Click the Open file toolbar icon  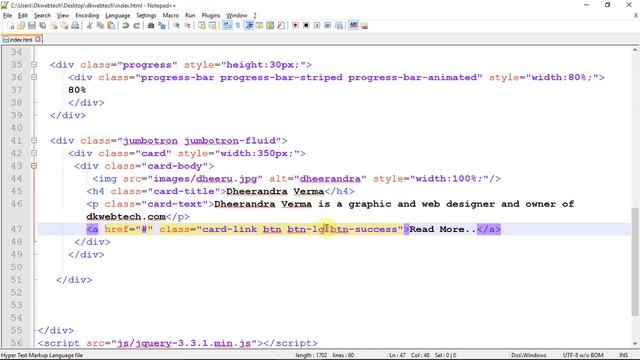(21, 26)
